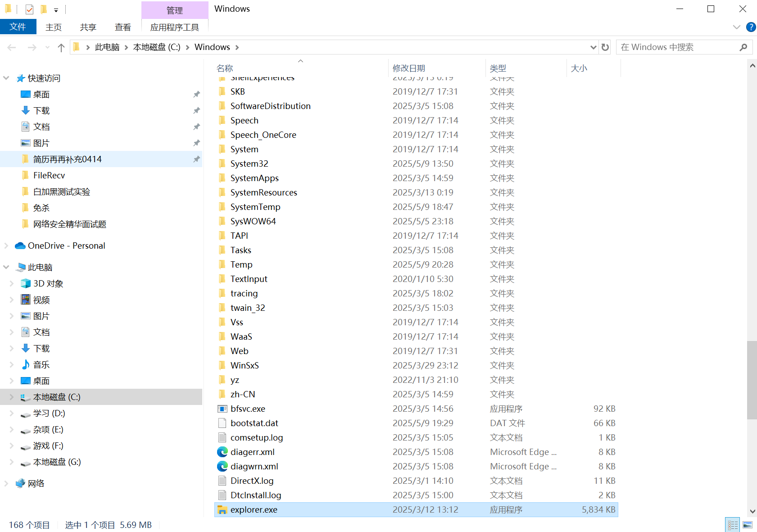Select the bfsvc.exe application icon
The width and height of the screenshot is (757, 532).
click(x=222, y=409)
